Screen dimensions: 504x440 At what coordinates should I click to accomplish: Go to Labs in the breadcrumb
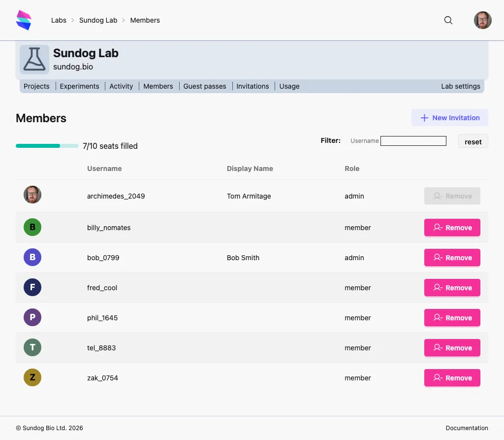coord(59,20)
